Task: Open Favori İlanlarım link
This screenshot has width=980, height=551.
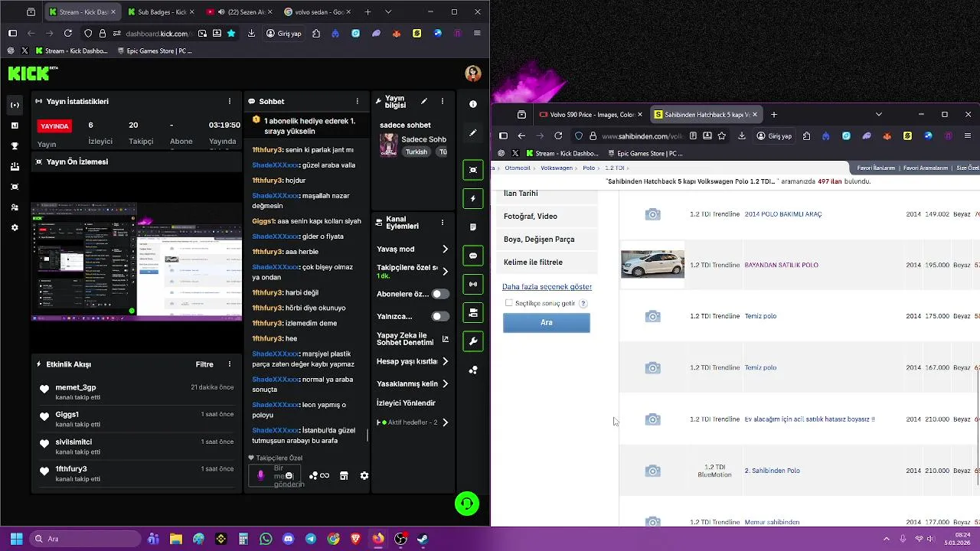Action: point(876,168)
